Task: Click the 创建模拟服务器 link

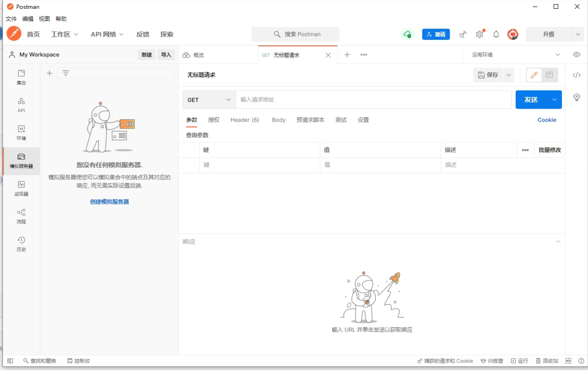Action: (110, 201)
